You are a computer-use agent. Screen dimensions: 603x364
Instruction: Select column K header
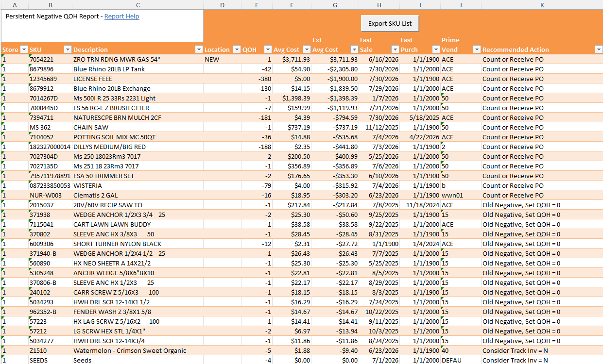click(x=542, y=5)
